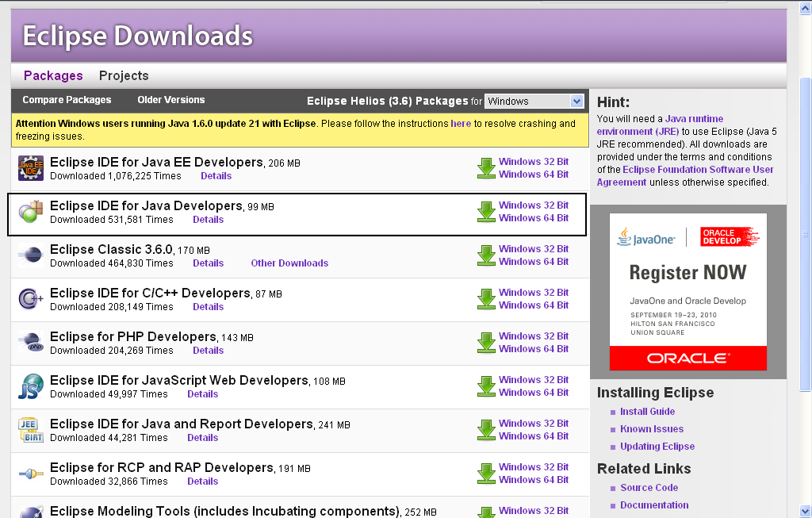Click the Eclipse Modeling Tools package title
This screenshot has width=812, height=518.
click(x=224, y=512)
